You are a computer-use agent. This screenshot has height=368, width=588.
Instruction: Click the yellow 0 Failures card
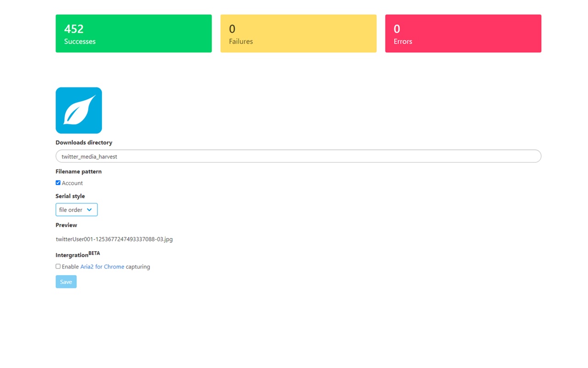(x=298, y=34)
